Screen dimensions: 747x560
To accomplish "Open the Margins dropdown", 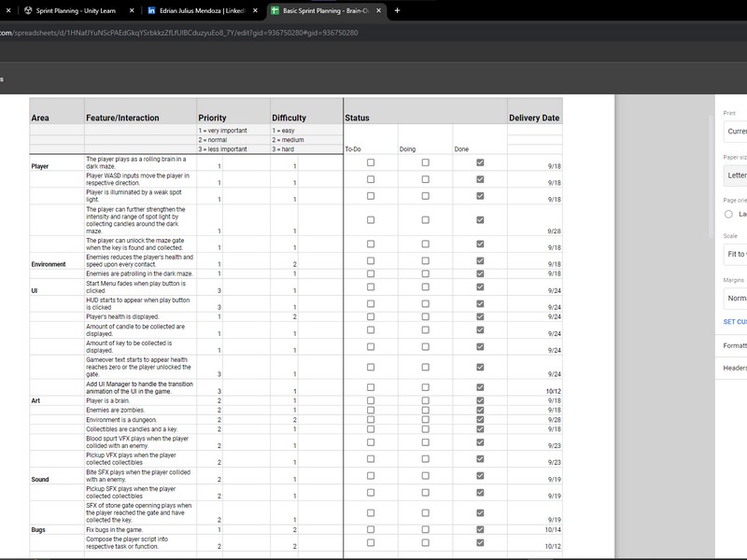I will 736,299.
